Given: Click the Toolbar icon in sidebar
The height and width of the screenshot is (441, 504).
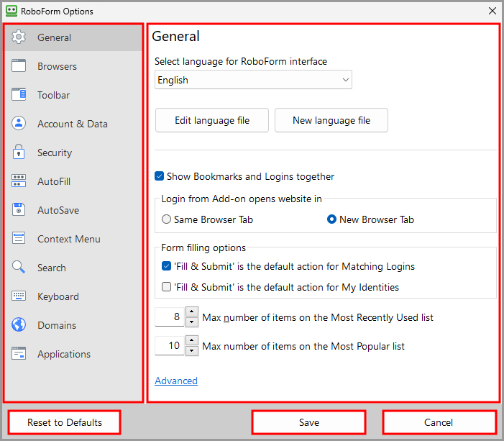Looking at the screenshot, I should 19,94.
